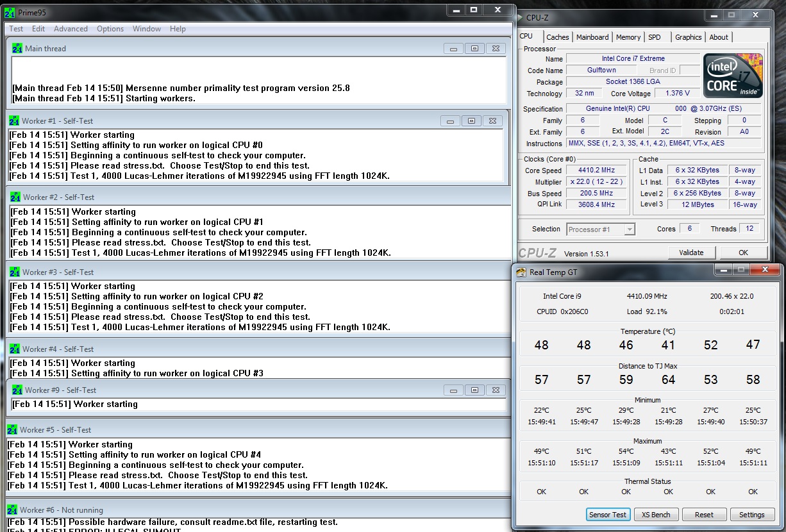Viewport: 786px width, 532px height.
Task: Open the Test menu in Prime95
Action: click(x=16, y=29)
